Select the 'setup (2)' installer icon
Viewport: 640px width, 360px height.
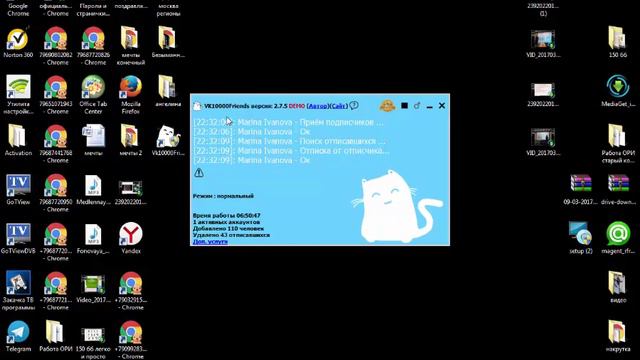pos(580,238)
